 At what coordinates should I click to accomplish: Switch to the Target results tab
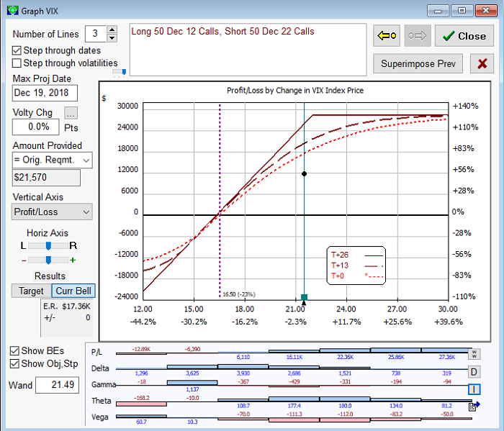[31, 291]
